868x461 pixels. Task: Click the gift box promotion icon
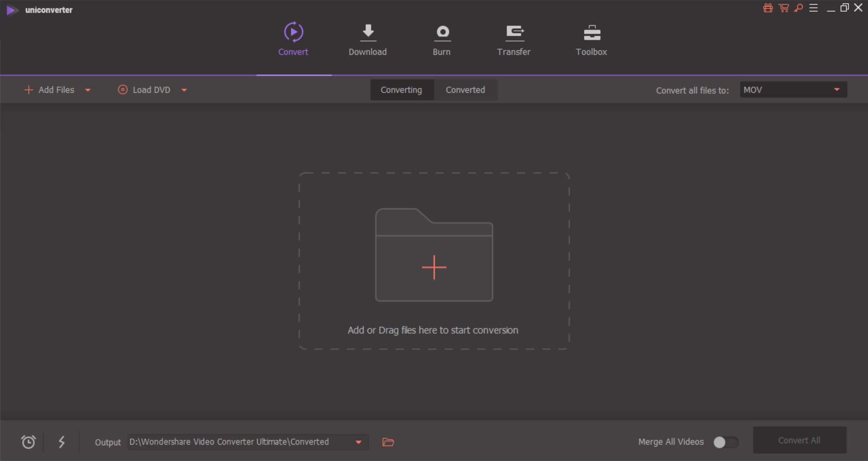(x=767, y=8)
